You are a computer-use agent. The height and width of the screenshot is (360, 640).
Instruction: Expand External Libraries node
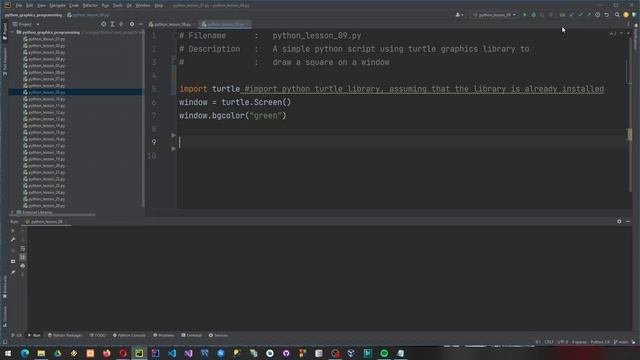(12, 212)
